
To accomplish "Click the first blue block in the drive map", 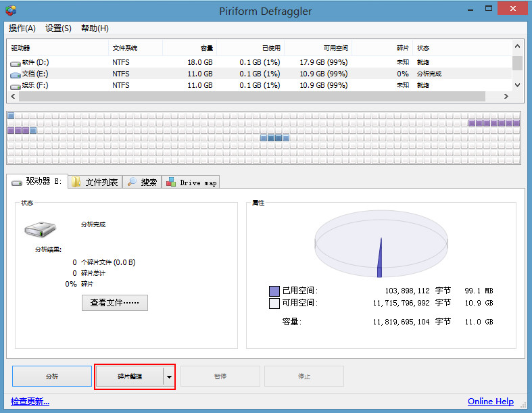I will (x=11, y=116).
